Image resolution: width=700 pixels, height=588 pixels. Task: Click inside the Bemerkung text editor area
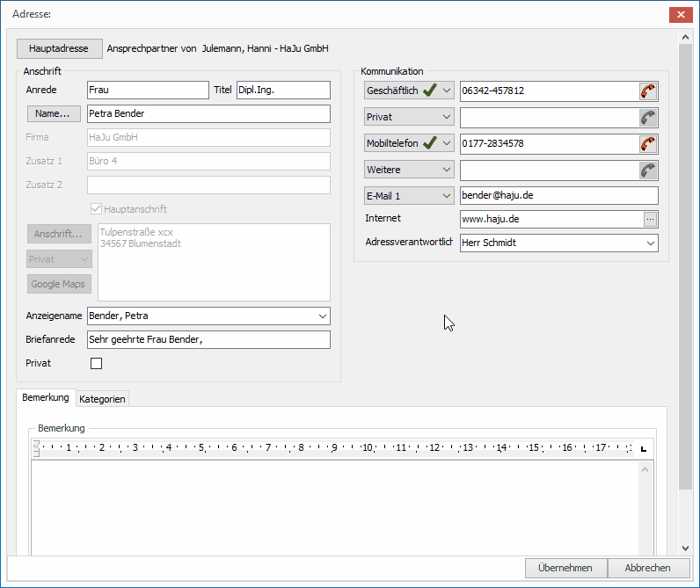point(335,509)
